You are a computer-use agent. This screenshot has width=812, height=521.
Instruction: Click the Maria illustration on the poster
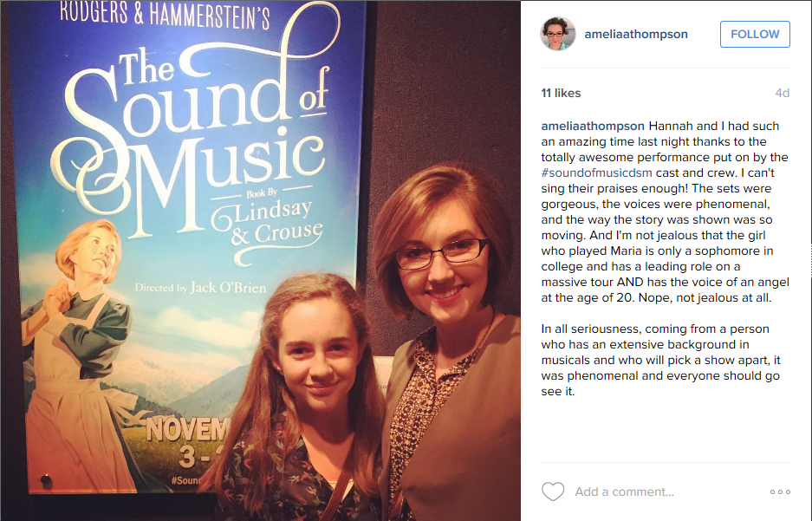click(78, 357)
